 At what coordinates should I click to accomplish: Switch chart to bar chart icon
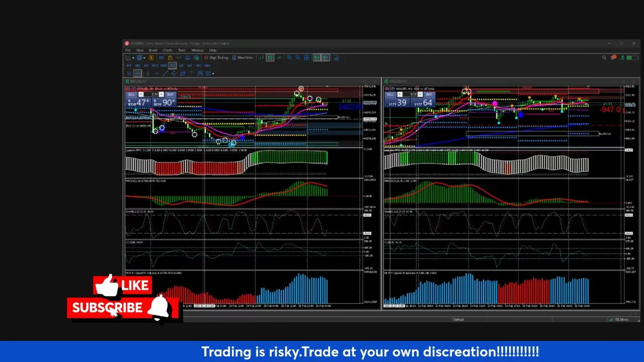click(261, 58)
